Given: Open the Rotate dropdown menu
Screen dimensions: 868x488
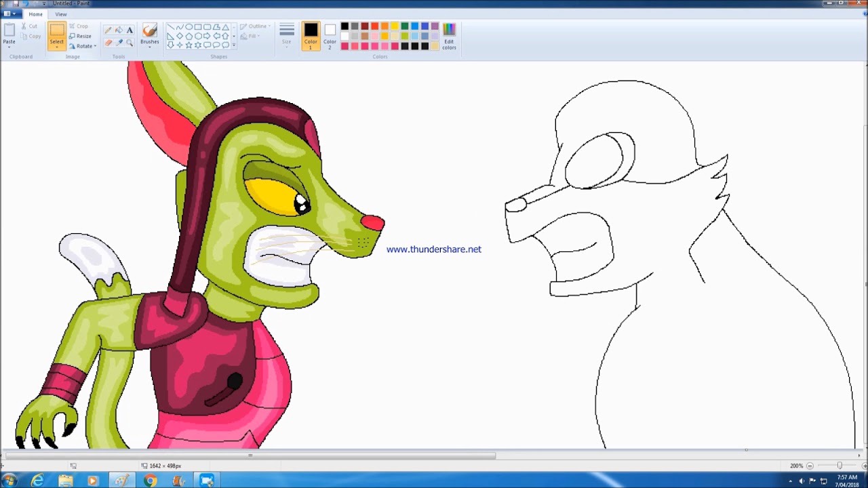Looking at the screenshot, I should pos(83,46).
